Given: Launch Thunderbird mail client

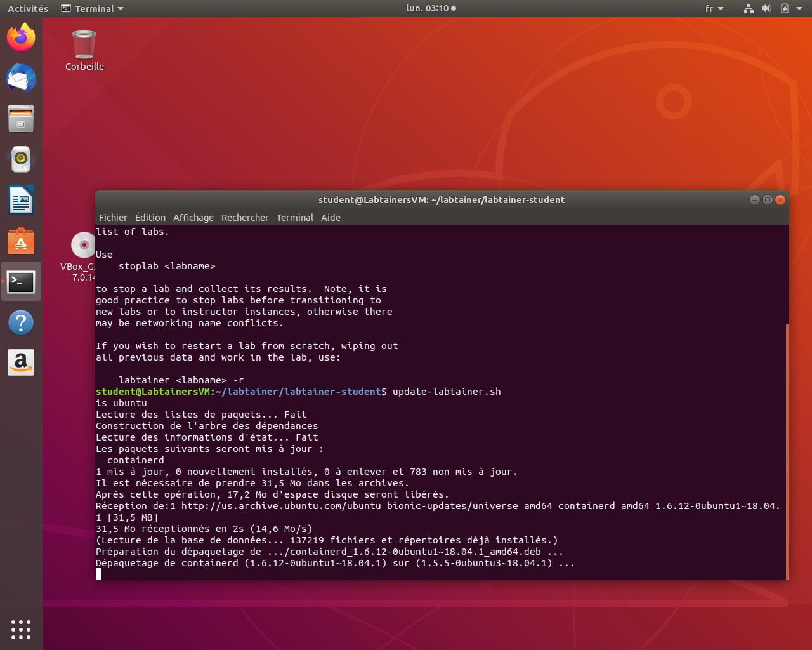Looking at the screenshot, I should [21, 78].
